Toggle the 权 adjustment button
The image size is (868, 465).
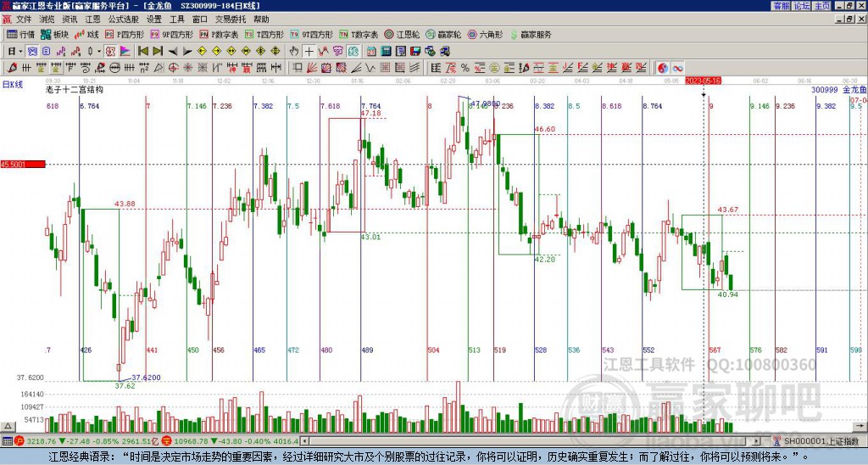[110, 51]
